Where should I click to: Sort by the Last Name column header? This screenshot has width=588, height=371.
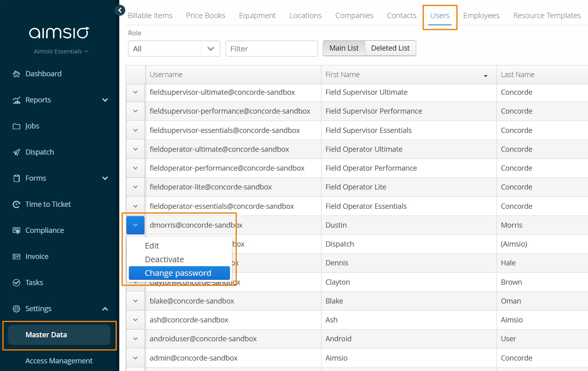[x=542, y=75]
